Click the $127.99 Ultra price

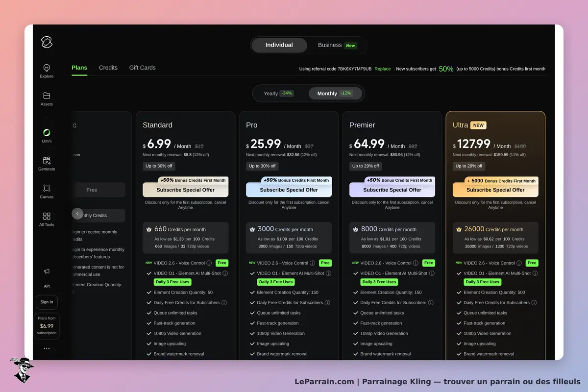[x=472, y=144]
